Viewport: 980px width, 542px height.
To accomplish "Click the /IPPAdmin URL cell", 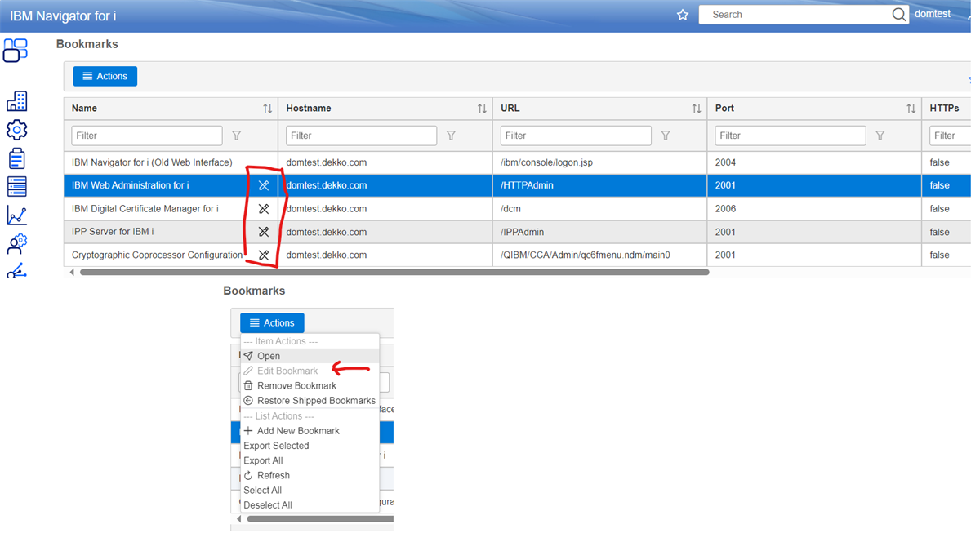I will pos(599,232).
